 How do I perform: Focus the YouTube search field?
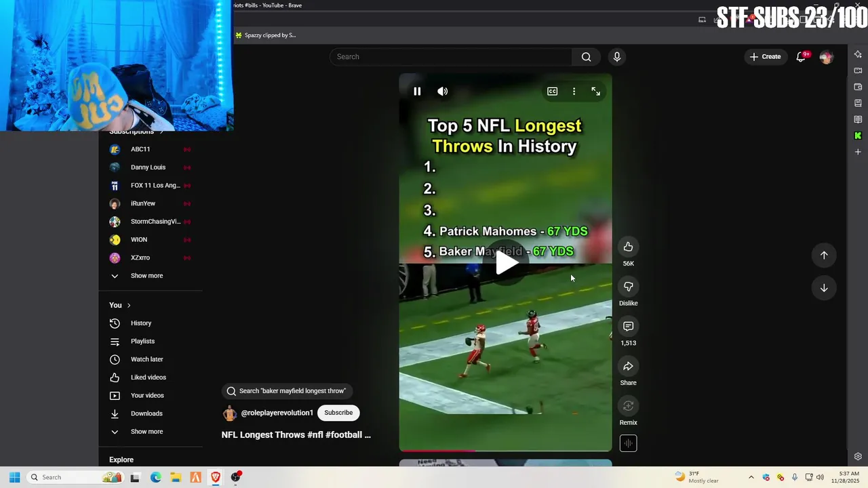click(x=451, y=57)
